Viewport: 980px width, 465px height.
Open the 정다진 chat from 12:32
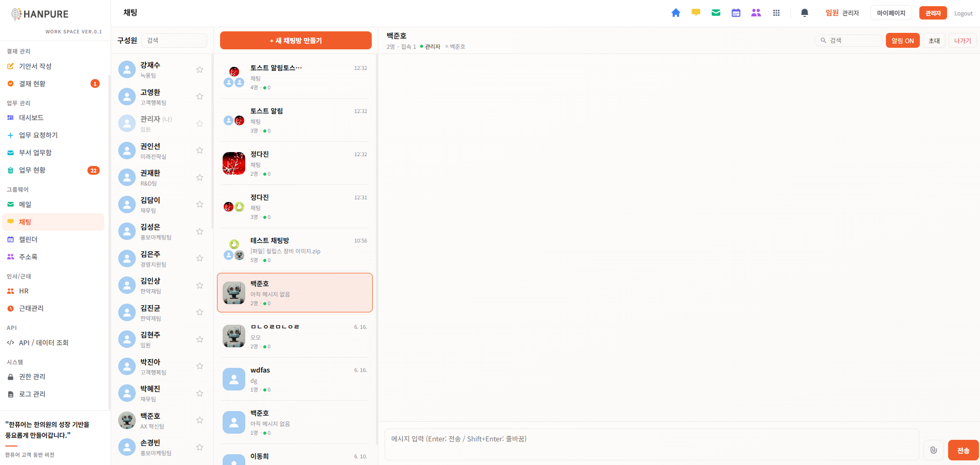[x=295, y=163]
